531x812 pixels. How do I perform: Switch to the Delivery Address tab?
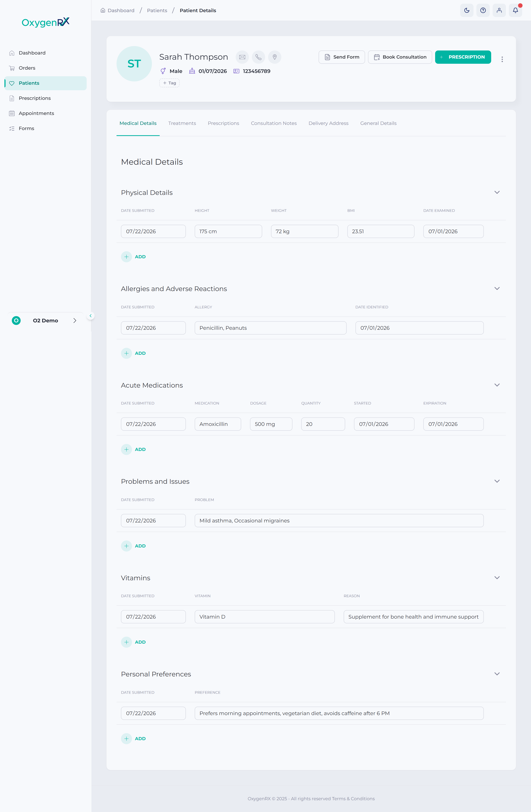329,123
